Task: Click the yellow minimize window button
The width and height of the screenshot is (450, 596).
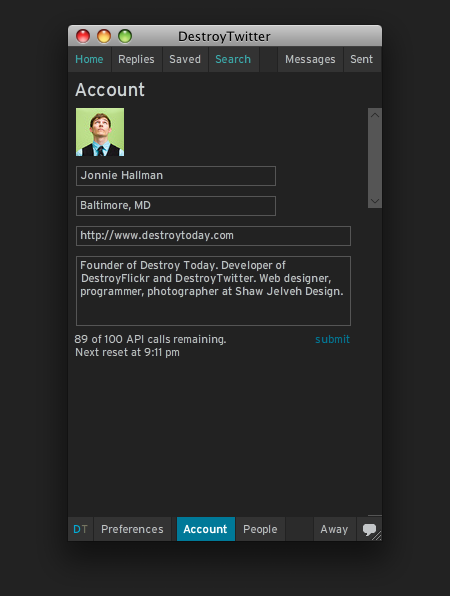Action: [x=104, y=36]
